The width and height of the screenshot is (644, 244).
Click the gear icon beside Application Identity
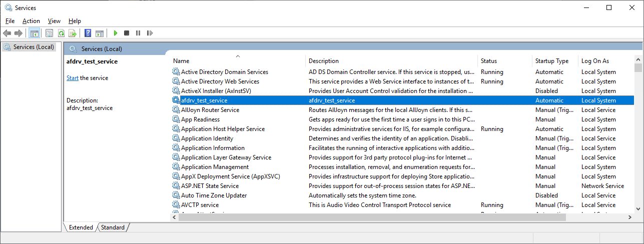click(176, 138)
